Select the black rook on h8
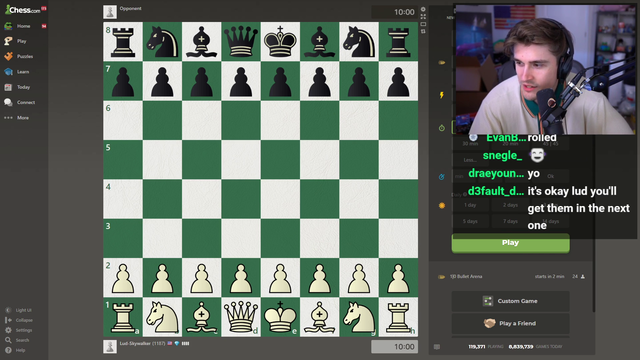The height and width of the screenshot is (360, 640). click(x=398, y=42)
